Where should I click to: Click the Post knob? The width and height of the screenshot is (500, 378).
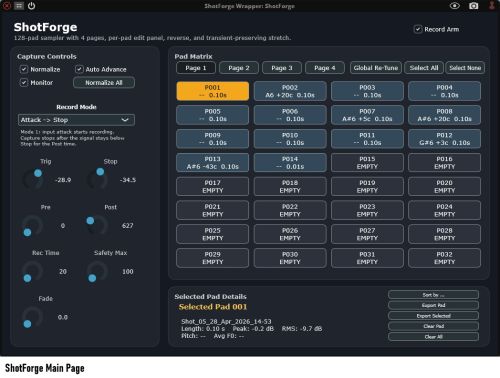(97, 225)
